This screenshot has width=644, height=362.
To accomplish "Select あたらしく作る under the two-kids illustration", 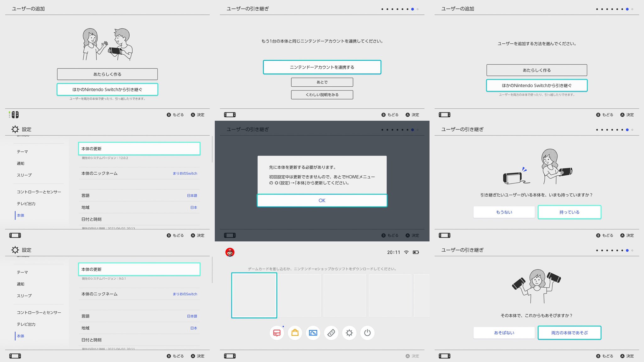I will [x=107, y=74].
